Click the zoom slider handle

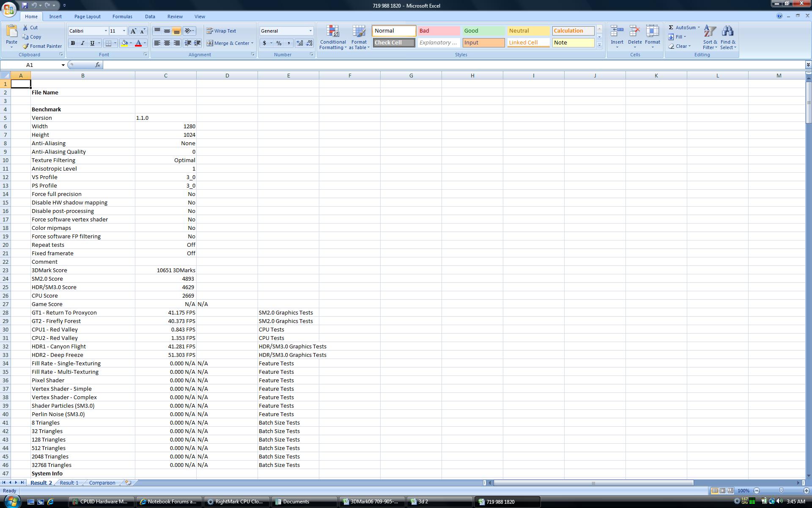coord(781,491)
